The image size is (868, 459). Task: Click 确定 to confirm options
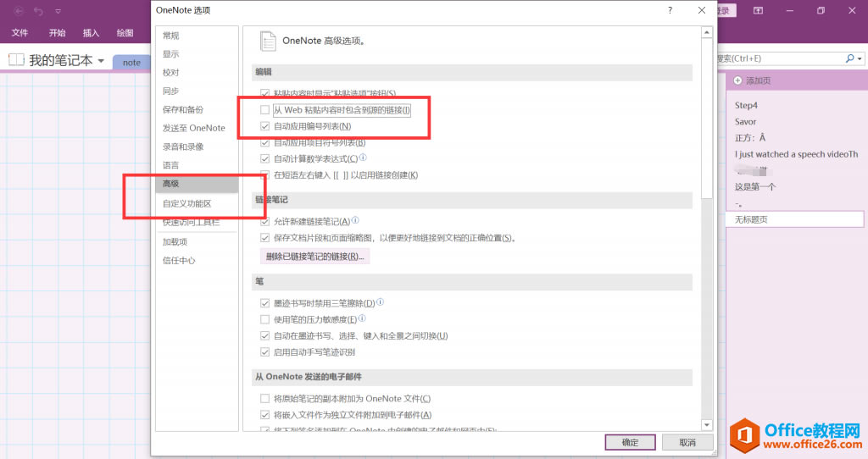(x=630, y=442)
